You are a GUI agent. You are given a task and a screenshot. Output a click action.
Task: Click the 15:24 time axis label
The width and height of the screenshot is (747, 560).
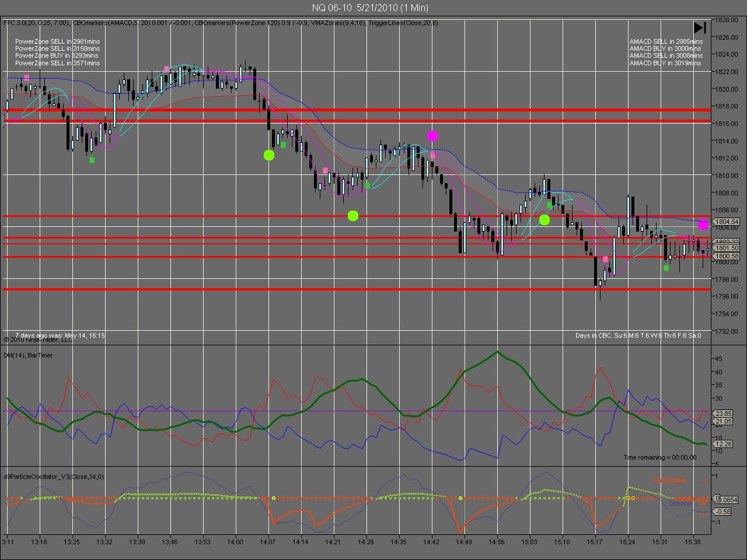tap(628, 542)
